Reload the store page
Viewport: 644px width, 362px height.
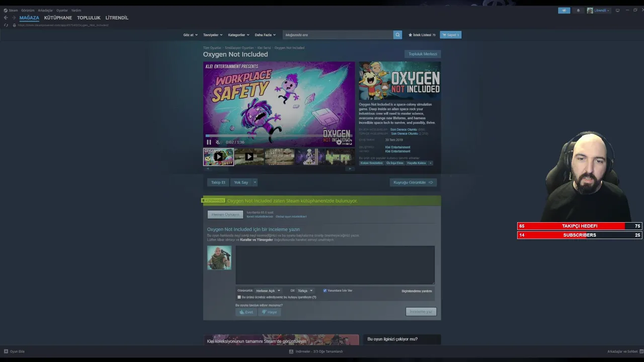pos(6,25)
